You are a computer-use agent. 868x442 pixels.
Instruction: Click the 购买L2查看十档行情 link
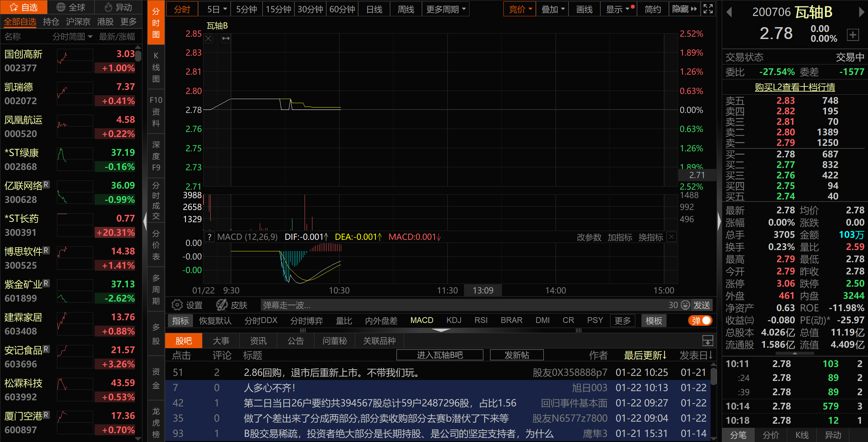(x=794, y=87)
